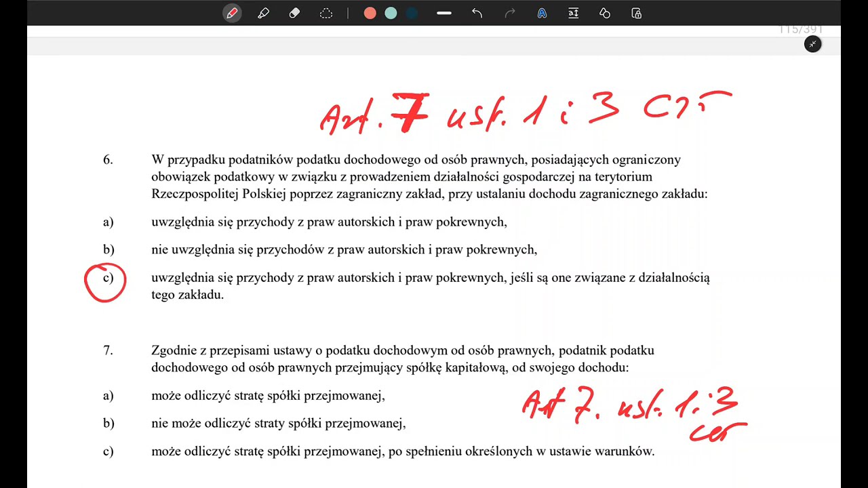Screen dimensions: 868x488
Task: Select the lasso selection tool
Action: point(325,13)
